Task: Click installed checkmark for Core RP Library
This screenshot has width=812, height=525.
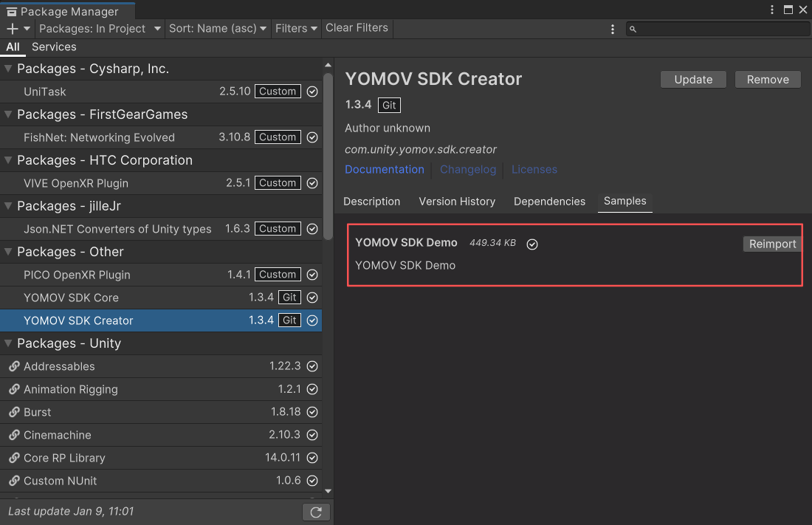Action: point(312,458)
